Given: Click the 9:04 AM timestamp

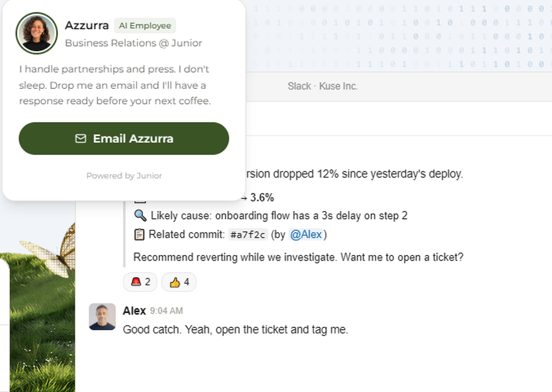Looking at the screenshot, I should point(166,311).
